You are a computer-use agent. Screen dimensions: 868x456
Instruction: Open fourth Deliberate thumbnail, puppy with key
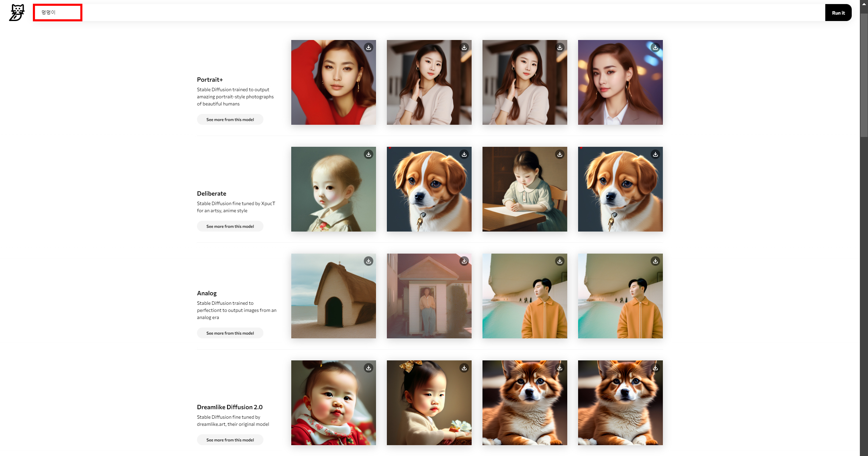620,189
